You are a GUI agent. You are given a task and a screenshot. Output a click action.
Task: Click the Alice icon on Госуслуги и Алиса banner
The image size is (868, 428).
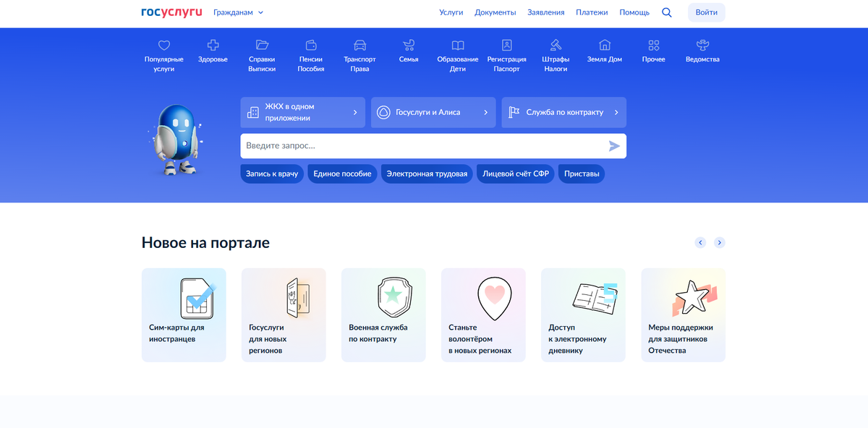pyautogui.click(x=383, y=112)
